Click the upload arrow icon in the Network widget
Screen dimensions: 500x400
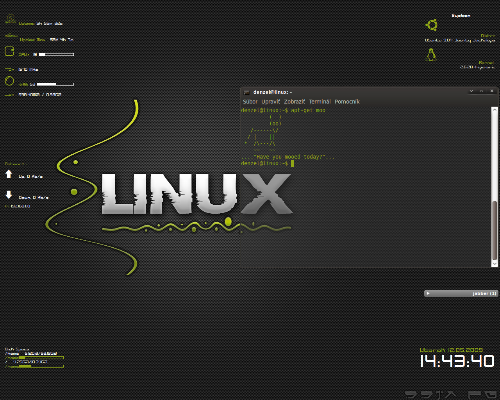(x=9, y=174)
